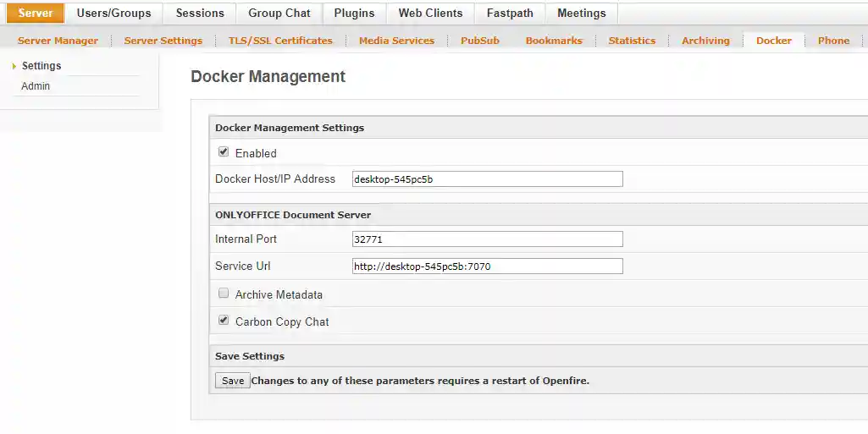
Task: Uncheck the Carbon Copy Chat checkbox
Action: click(224, 321)
